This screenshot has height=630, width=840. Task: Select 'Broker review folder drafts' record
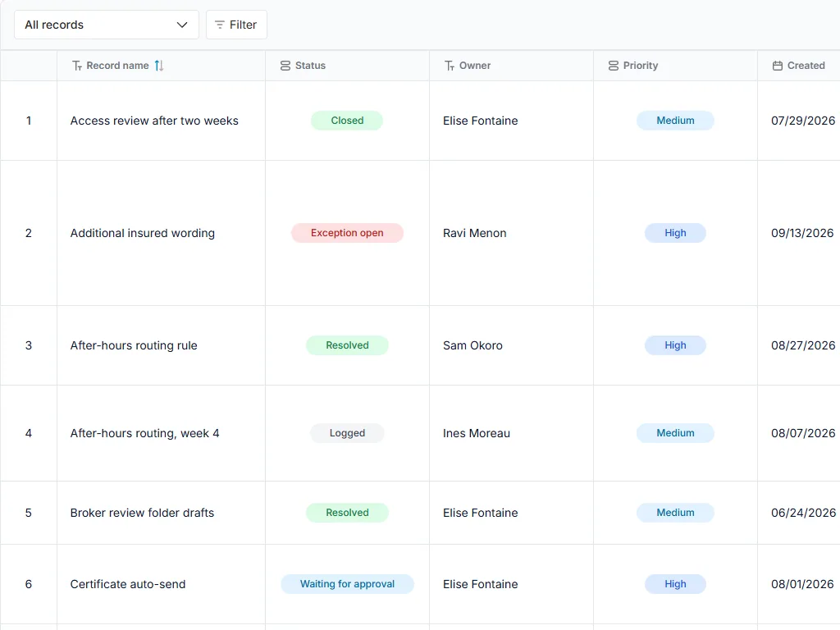pyautogui.click(x=142, y=513)
